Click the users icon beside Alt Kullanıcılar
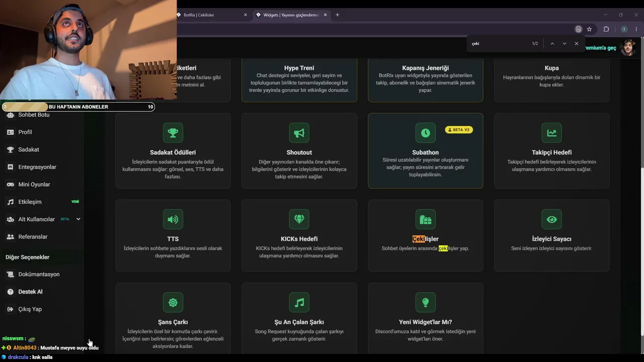 10,219
